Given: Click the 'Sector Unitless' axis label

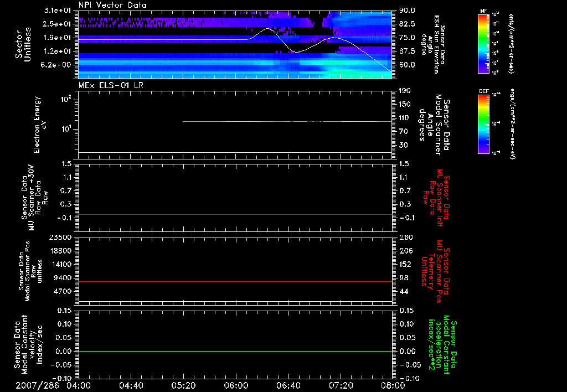Looking at the screenshot, I should [23, 44].
